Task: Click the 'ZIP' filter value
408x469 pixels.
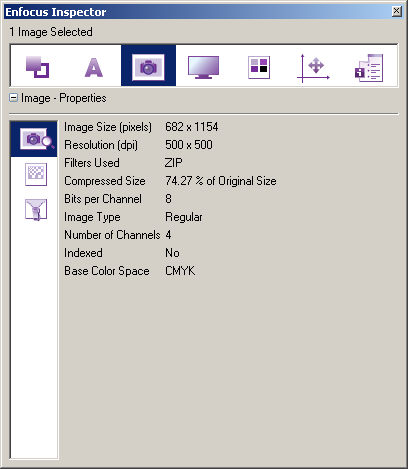Action: tap(174, 163)
